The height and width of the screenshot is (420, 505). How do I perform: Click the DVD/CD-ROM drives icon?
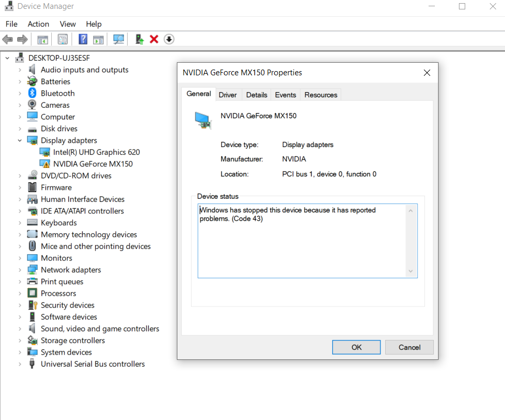[32, 175]
